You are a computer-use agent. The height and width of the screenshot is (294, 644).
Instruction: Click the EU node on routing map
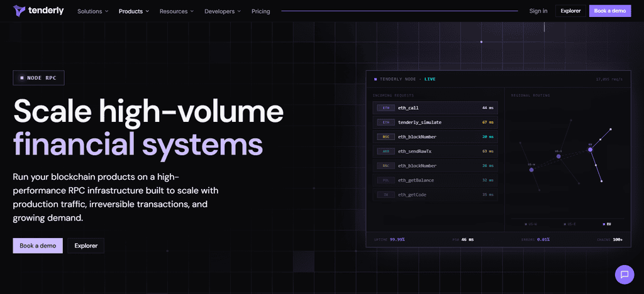[x=590, y=150]
